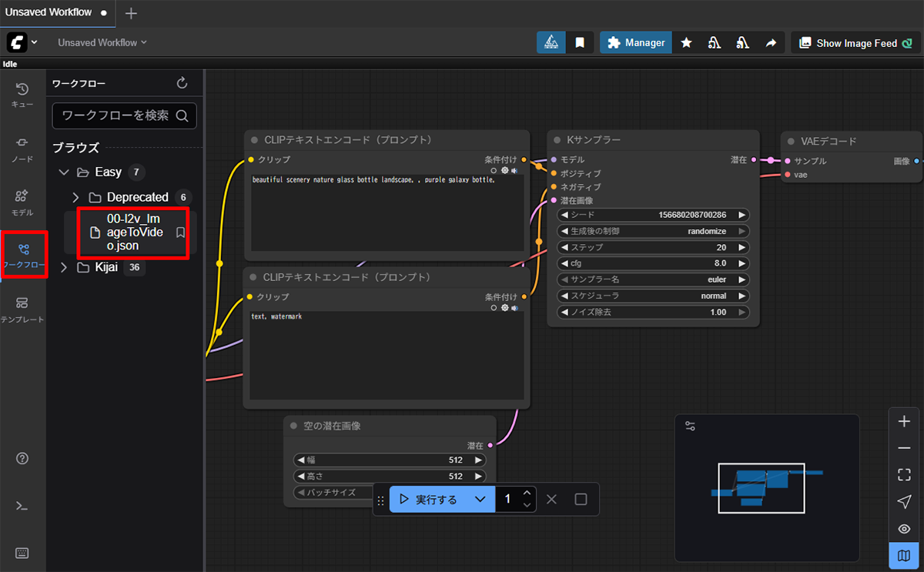Click the workflow search field
This screenshot has width=924, height=572.
point(115,115)
